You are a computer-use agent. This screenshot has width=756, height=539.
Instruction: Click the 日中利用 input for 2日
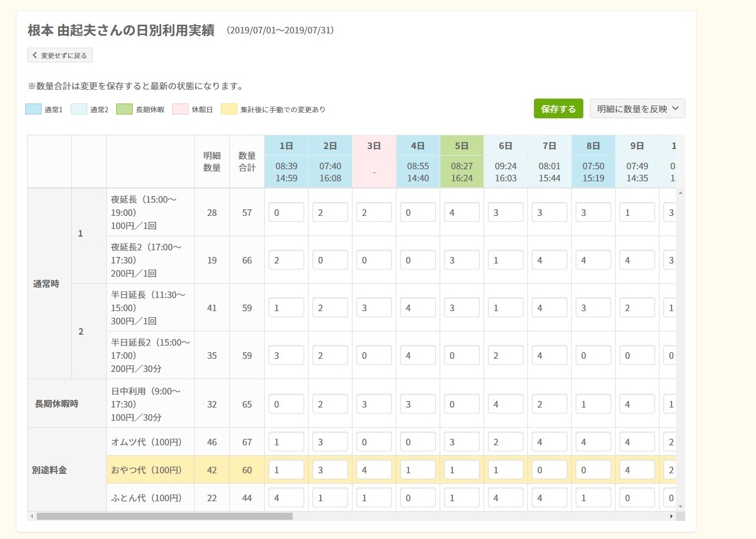[x=330, y=404]
